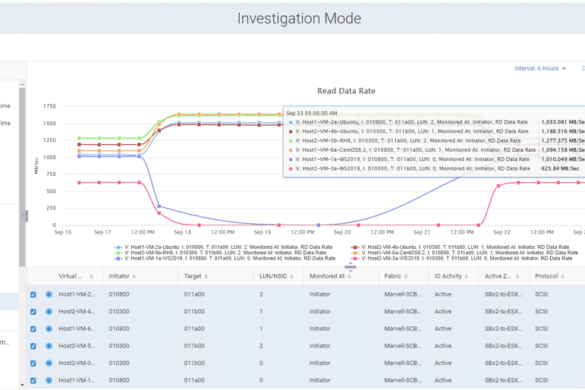Collapse the left side panel handle
585x390 pixels.
(26, 216)
